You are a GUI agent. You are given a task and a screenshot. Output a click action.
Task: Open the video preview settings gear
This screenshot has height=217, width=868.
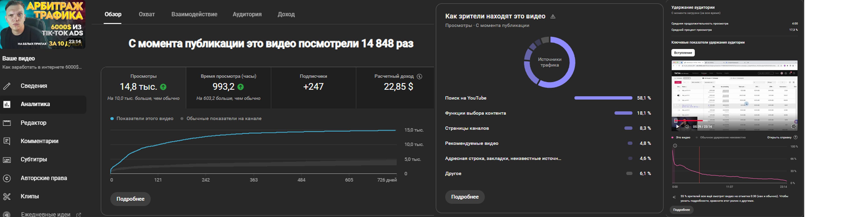(x=794, y=127)
